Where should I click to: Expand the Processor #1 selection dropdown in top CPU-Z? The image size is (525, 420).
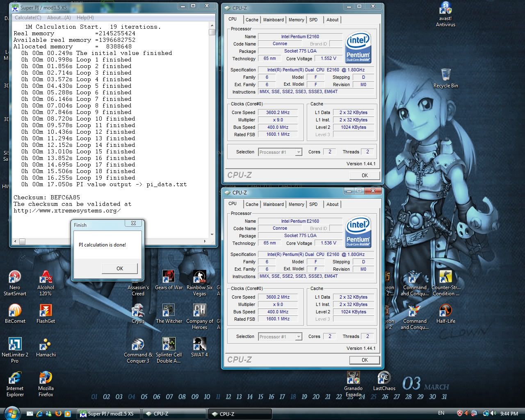tap(298, 152)
